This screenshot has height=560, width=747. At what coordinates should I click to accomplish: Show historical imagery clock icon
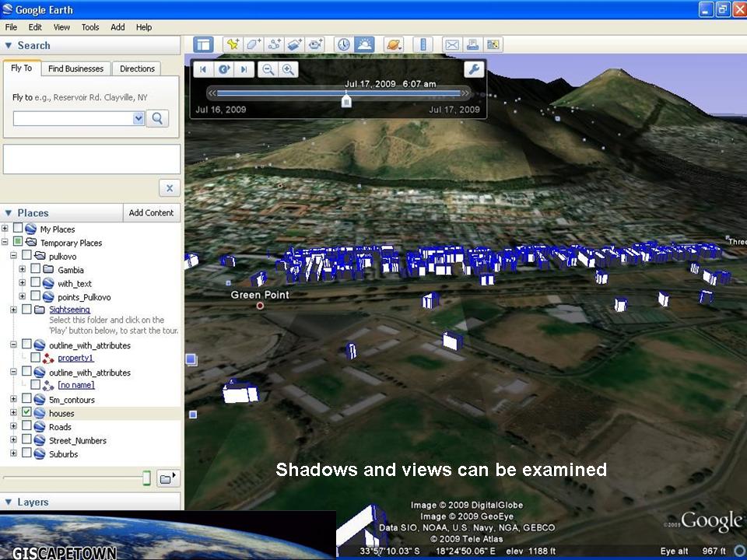coord(343,45)
